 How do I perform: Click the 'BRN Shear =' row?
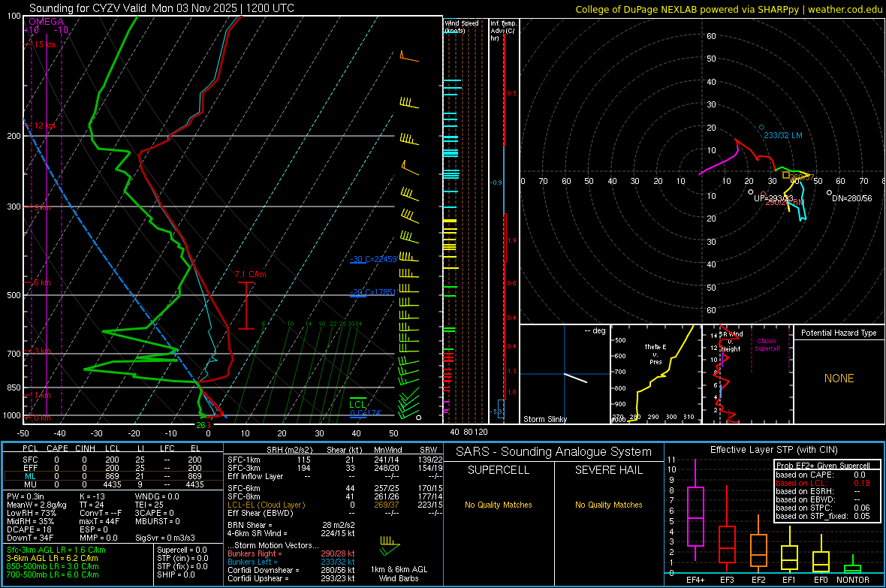coord(291,525)
